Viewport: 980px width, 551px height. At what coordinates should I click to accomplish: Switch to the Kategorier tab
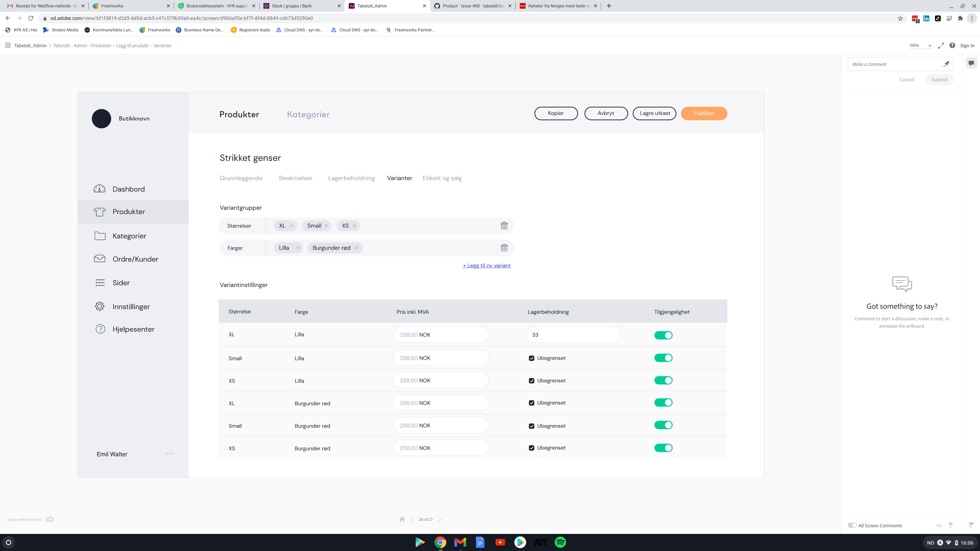tap(308, 114)
